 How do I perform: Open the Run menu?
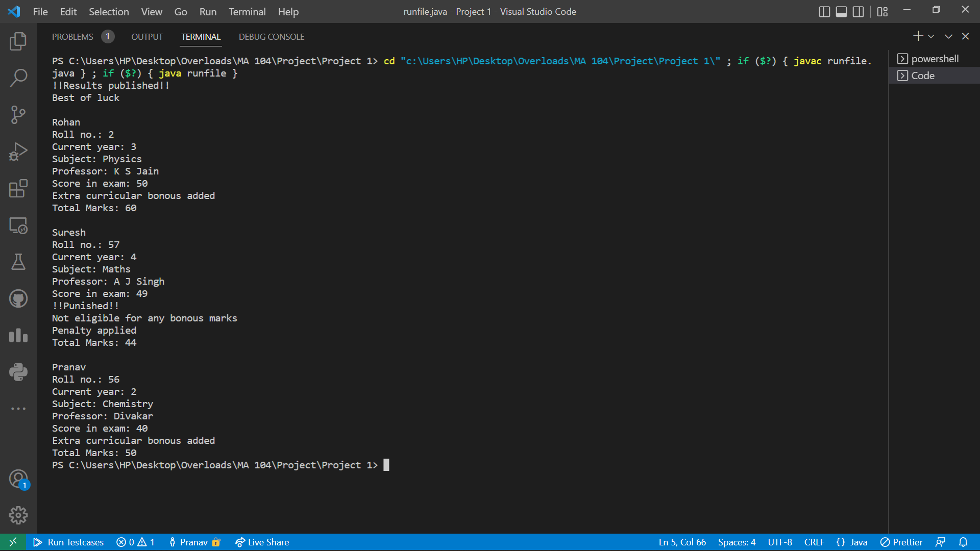point(208,12)
